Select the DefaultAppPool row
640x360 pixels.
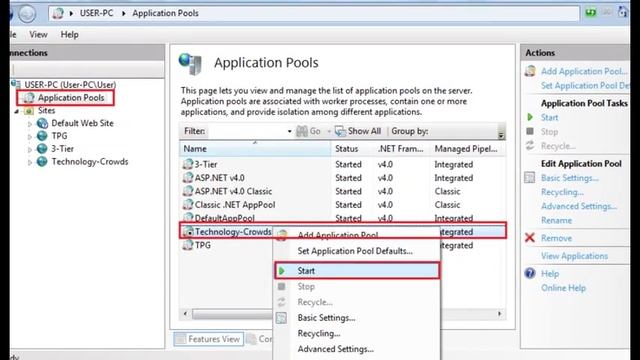coord(342,218)
